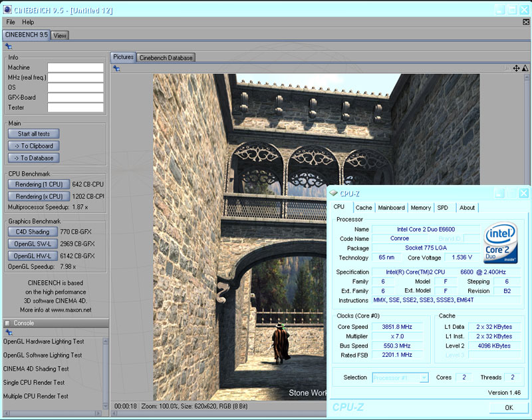
Task: Run the Rendering (1 CPU) benchmark
Action: click(39, 184)
